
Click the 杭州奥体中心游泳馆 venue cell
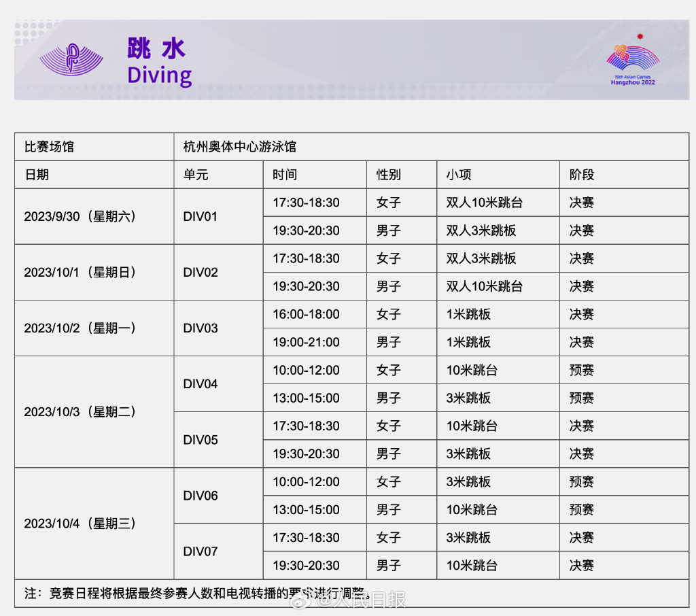coord(239,147)
